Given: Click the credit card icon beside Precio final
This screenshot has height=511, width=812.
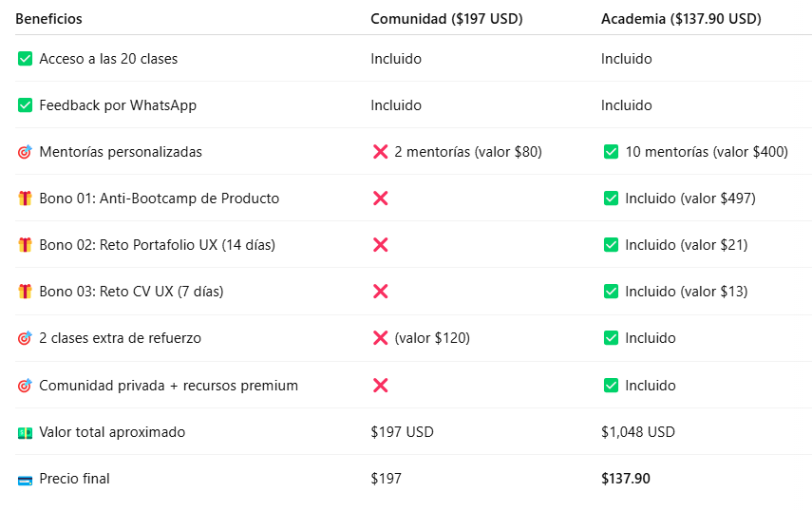Looking at the screenshot, I should [25, 481].
